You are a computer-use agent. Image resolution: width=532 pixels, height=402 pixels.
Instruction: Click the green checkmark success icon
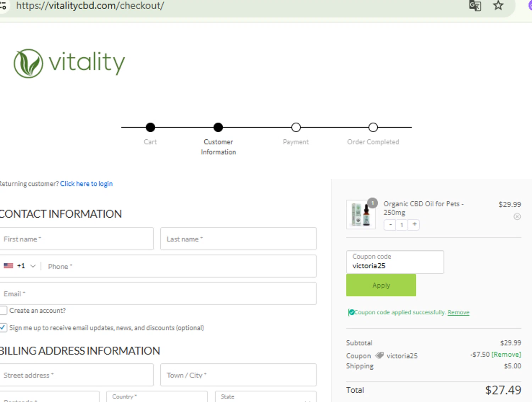(351, 312)
